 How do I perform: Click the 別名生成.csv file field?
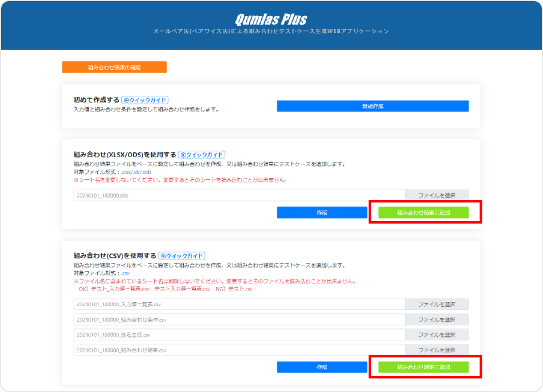(239, 335)
